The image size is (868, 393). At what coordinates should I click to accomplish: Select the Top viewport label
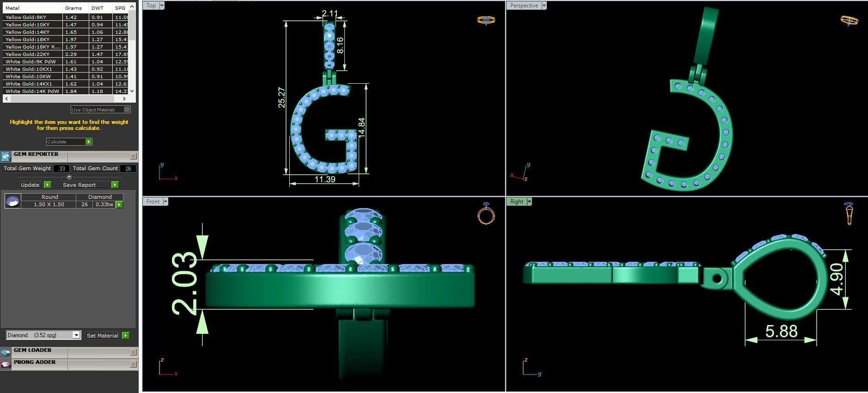click(x=151, y=6)
